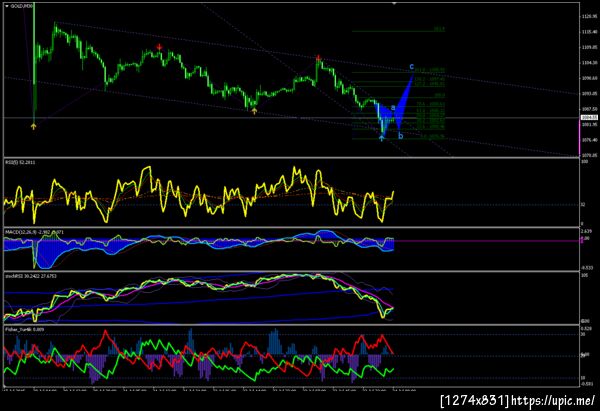Click the wave label 'c'
600x411 pixels.
click(x=412, y=67)
